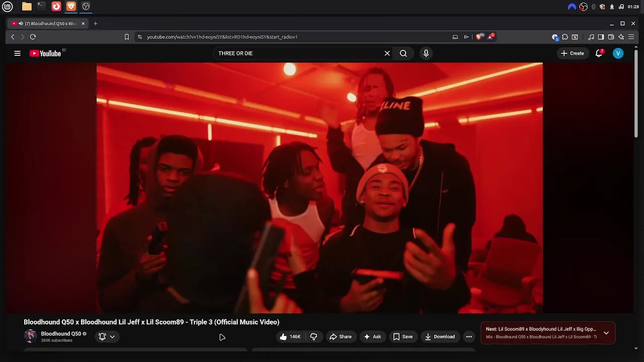
Task: Open the Bloodhound Q50 channel avatar
Action: (30, 336)
